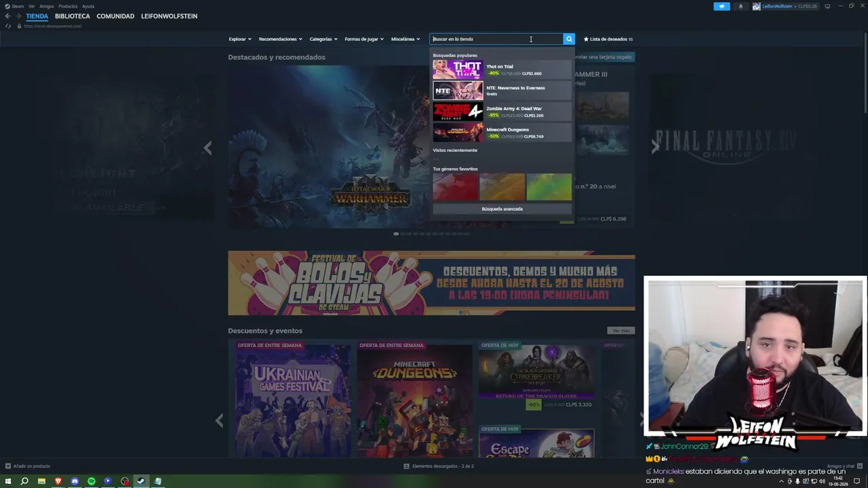
Task: Open the notepad app on the taskbar
Action: tap(158, 481)
